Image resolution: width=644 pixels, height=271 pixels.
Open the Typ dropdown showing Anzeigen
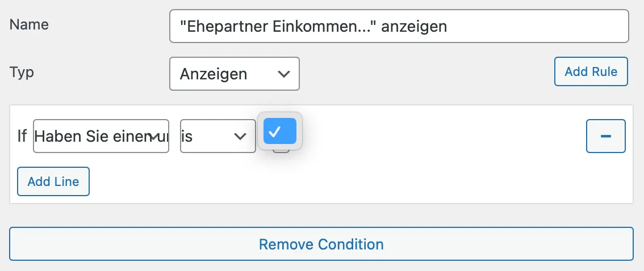click(235, 74)
